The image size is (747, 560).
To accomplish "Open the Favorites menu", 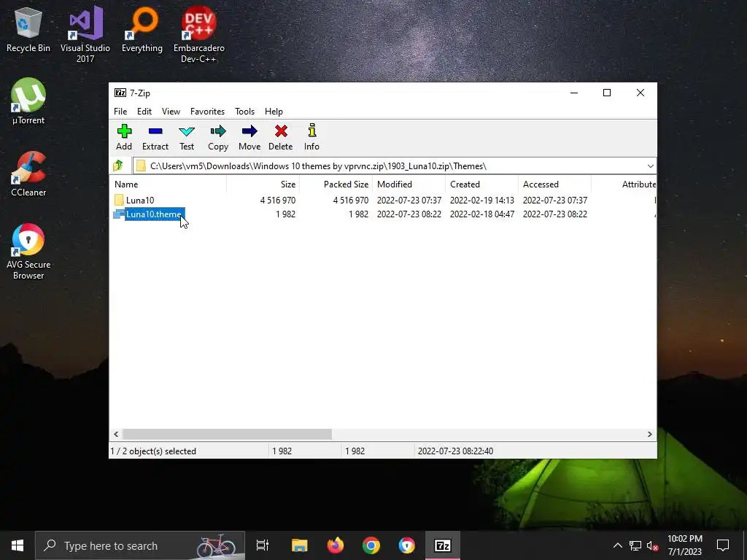I will [207, 112].
